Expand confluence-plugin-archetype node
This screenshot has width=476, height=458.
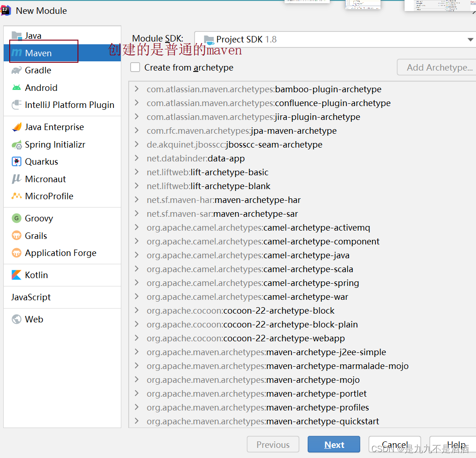[137, 103]
